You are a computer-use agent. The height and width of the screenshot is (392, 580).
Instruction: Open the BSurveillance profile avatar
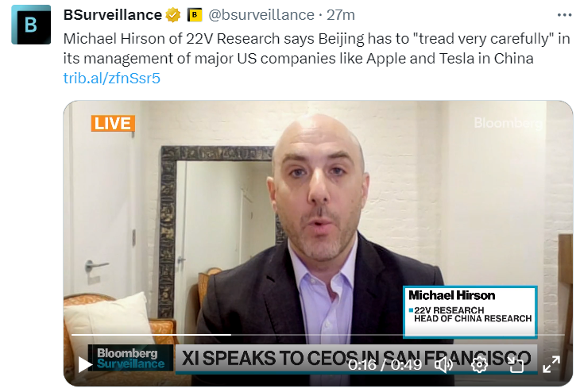(31, 25)
